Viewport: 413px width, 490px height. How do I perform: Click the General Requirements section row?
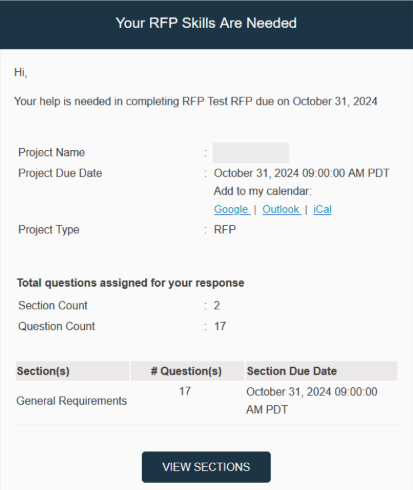pyautogui.click(x=206, y=401)
